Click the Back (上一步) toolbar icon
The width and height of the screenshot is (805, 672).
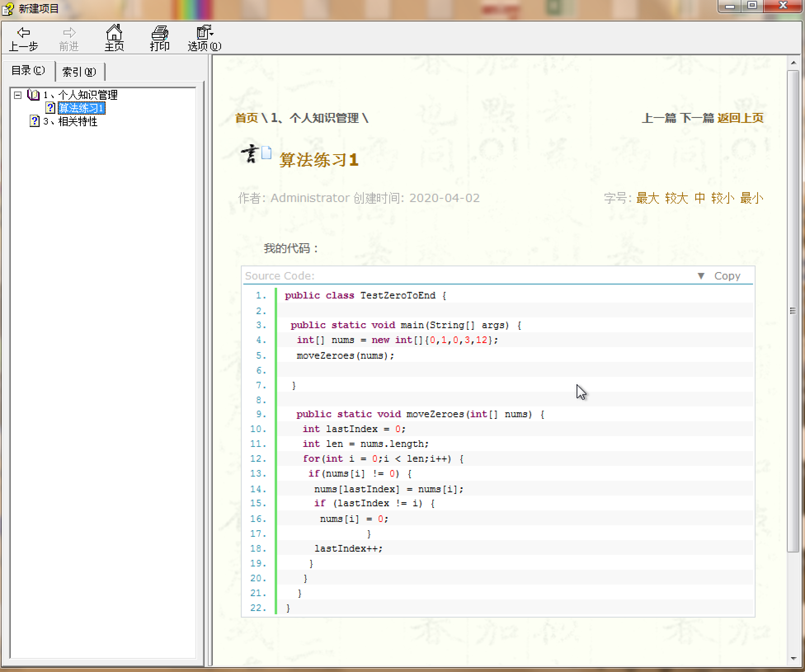(24, 39)
